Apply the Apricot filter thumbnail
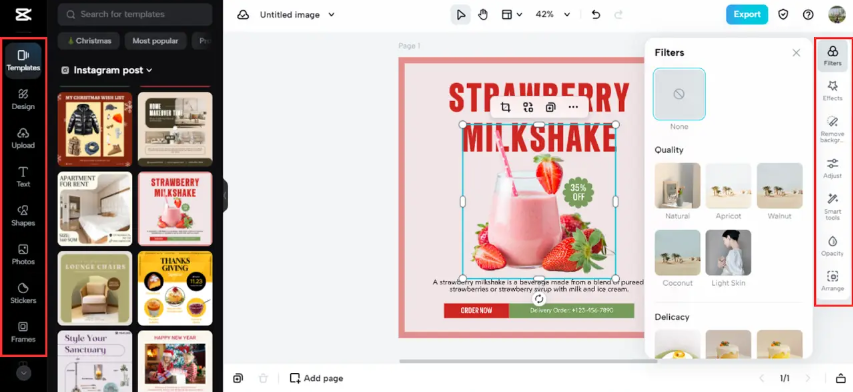The image size is (853, 392). click(728, 185)
